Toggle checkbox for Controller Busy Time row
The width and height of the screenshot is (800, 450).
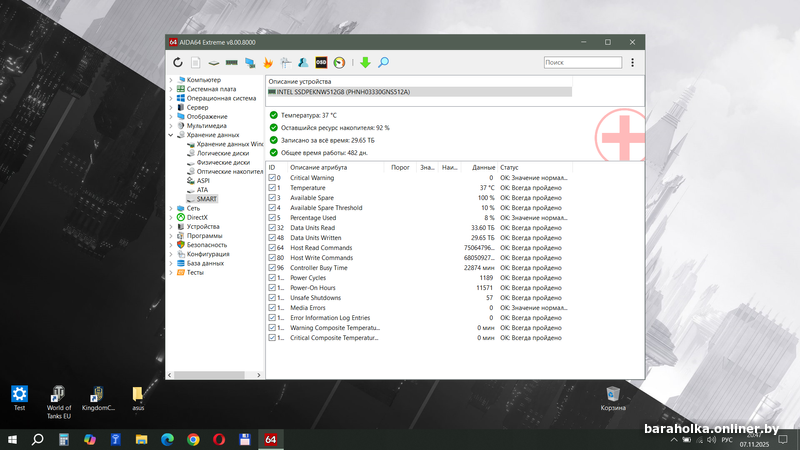coord(272,267)
